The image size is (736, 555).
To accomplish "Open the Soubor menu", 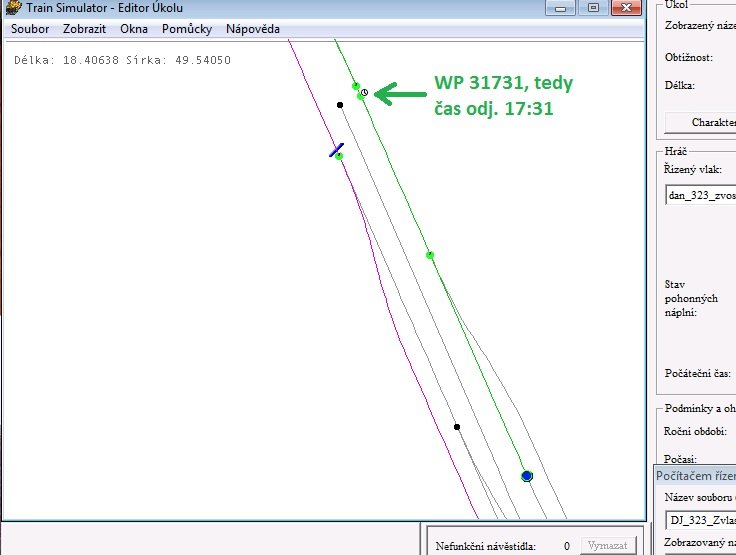I will click(x=30, y=29).
